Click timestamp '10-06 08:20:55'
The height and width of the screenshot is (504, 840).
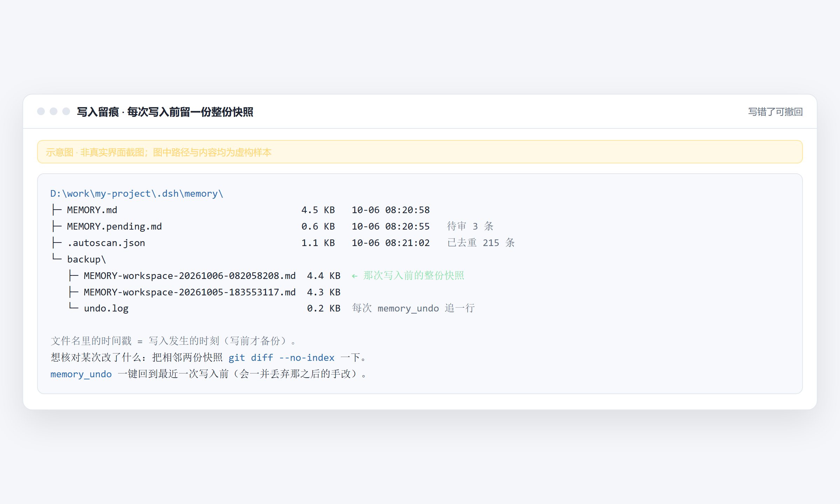pos(391,226)
